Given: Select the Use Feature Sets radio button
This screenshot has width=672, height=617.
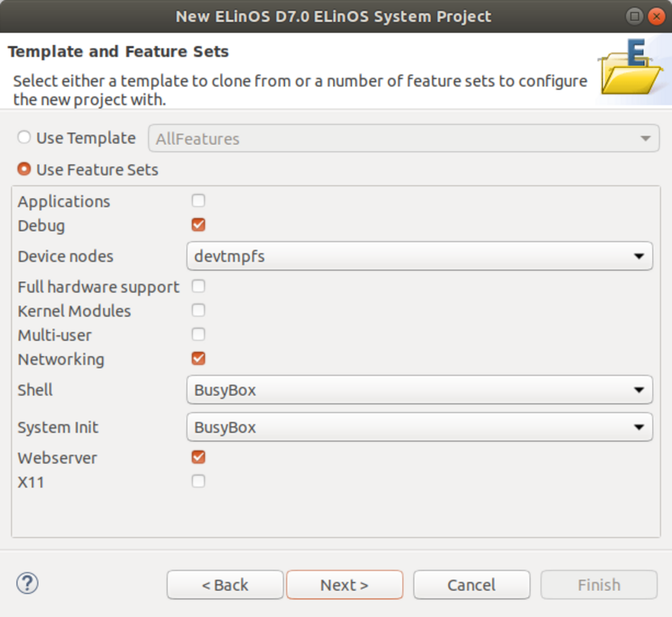Looking at the screenshot, I should (24, 169).
